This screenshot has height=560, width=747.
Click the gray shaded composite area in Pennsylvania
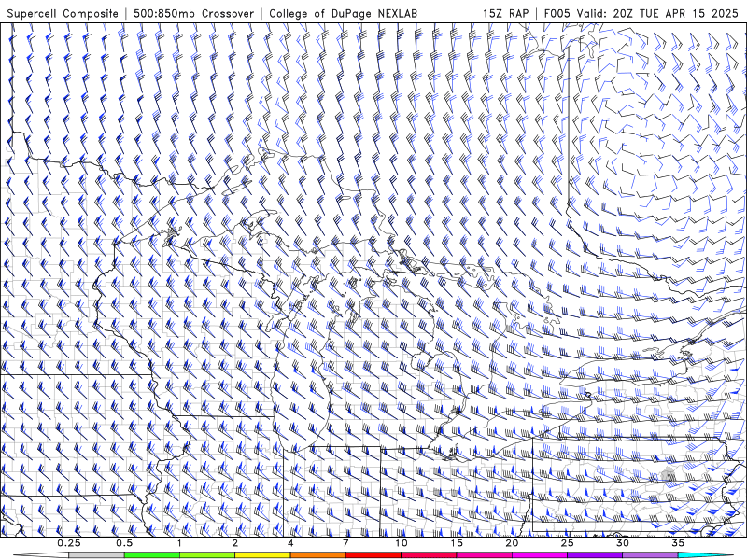click(668, 475)
